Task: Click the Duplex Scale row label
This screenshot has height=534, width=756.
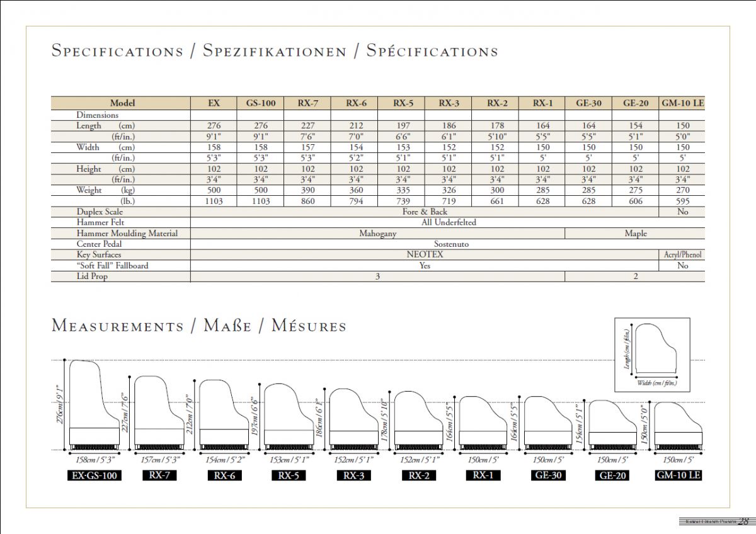Action: click(x=100, y=212)
